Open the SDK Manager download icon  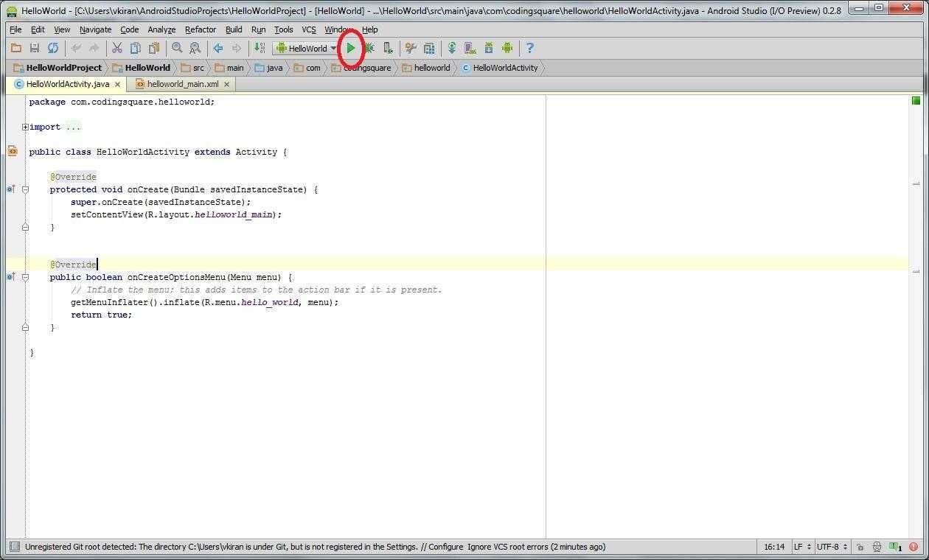pos(488,48)
